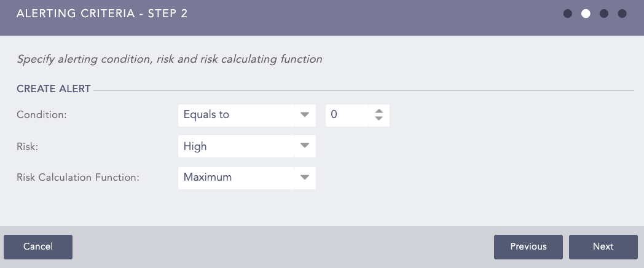
Task: Decrease condition value with down arrow
Action: click(x=379, y=119)
